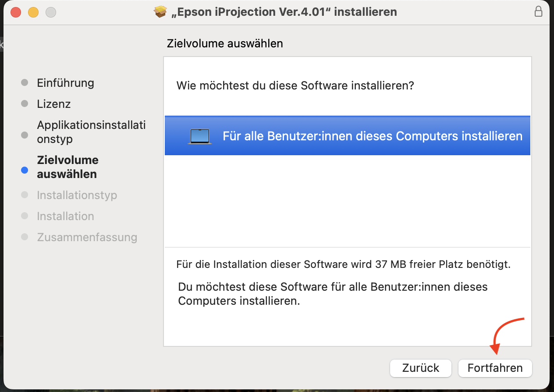The width and height of the screenshot is (554, 392).
Task: Click the Lizenz step in sidebar
Action: 54,104
